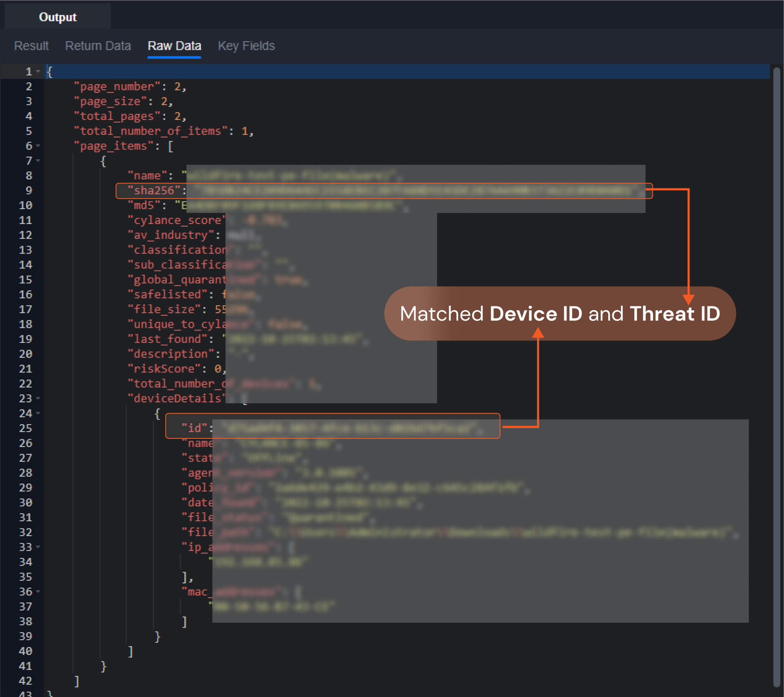The image size is (784, 697).
Task: Fold the device object at line 24
Action: (38, 413)
